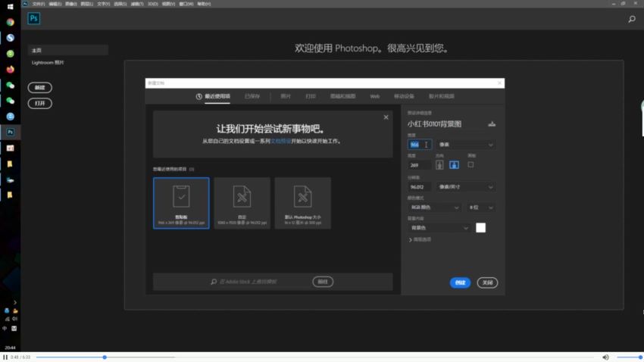
Task: Expand the system tray hidden icons chevron
Action: [15, 302]
